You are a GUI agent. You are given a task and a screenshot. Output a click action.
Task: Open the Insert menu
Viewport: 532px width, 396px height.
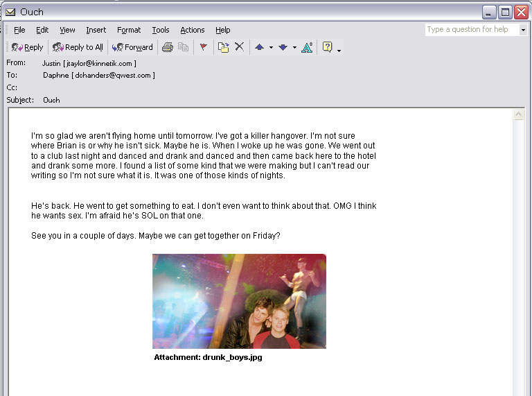(96, 30)
